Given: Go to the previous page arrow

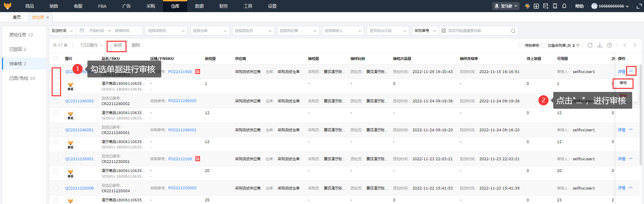Looking at the screenshot, I should click(625, 45).
